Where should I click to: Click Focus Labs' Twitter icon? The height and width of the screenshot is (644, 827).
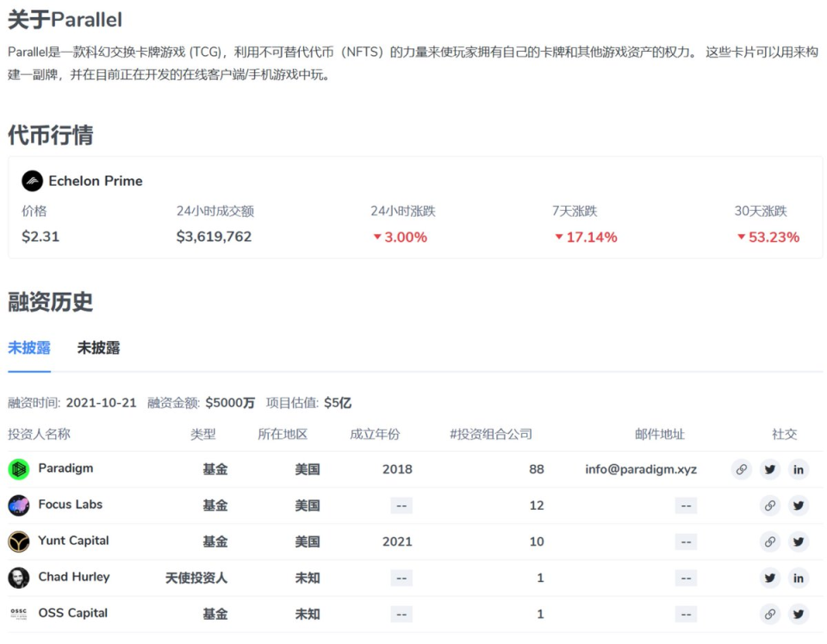click(x=799, y=506)
